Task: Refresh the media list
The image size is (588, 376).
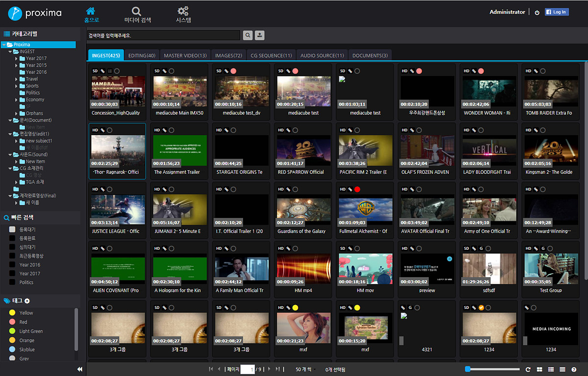Action: pos(528,369)
